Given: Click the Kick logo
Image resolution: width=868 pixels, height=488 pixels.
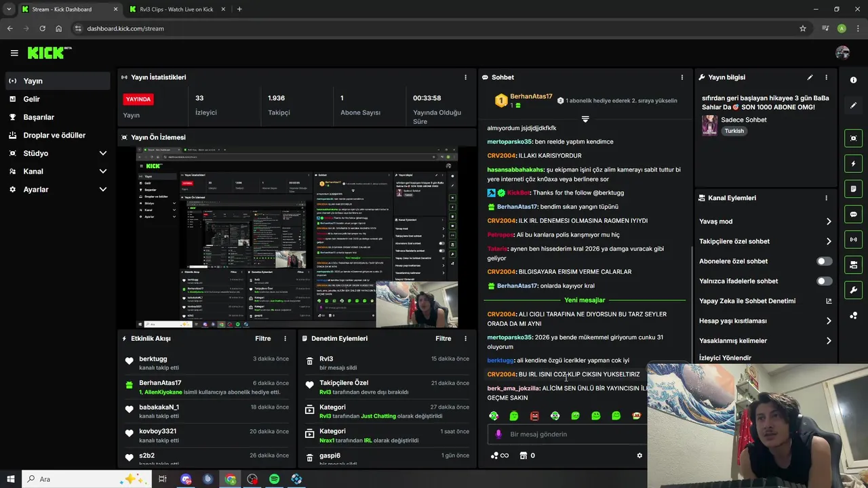Looking at the screenshot, I should tap(50, 53).
